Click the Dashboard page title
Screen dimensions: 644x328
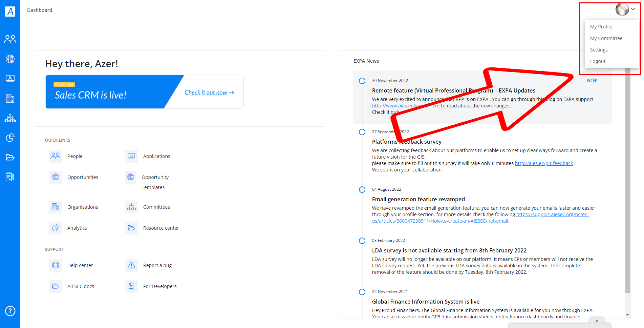coord(40,10)
